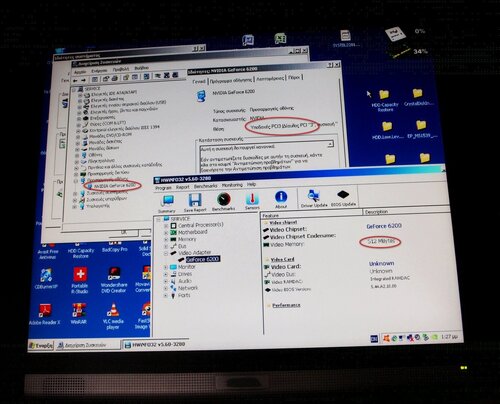Open the Driver Update toolbar icon
Image resolution: width=500 pixels, height=404 pixels.
(x=314, y=198)
